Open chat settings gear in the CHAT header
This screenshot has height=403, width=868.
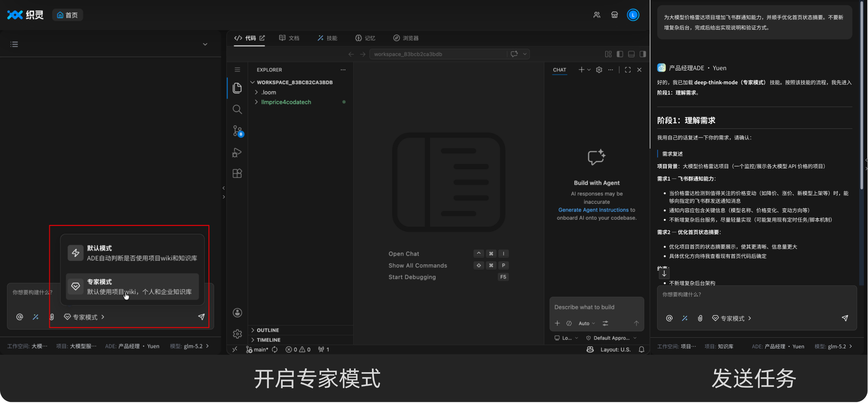point(599,70)
